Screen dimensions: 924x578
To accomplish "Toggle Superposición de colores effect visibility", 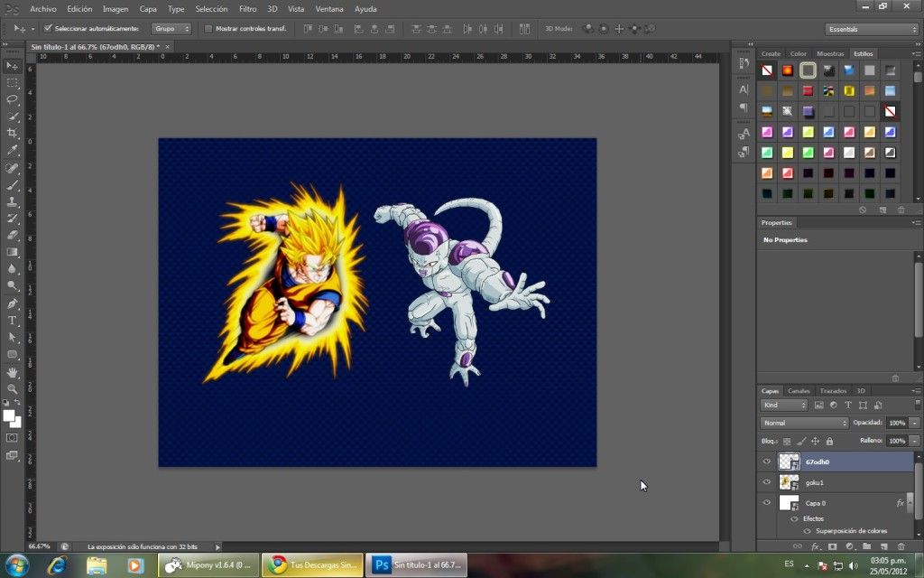I will pyautogui.click(x=808, y=531).
